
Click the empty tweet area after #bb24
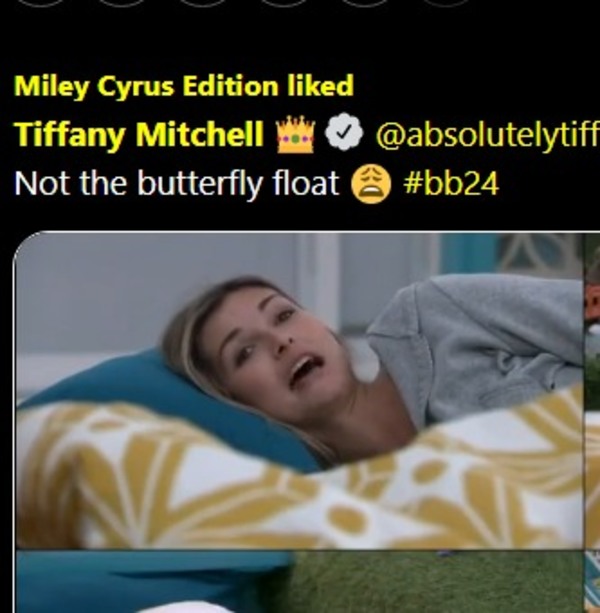[549, 184]
